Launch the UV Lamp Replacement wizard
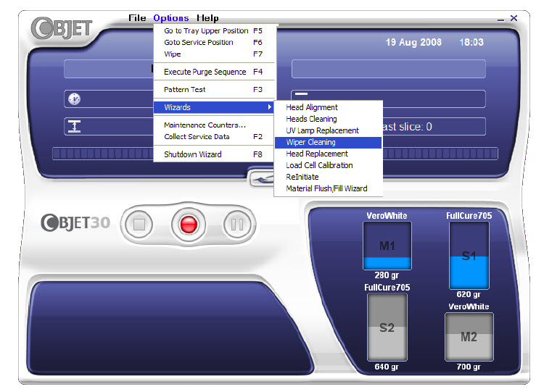 322,130
